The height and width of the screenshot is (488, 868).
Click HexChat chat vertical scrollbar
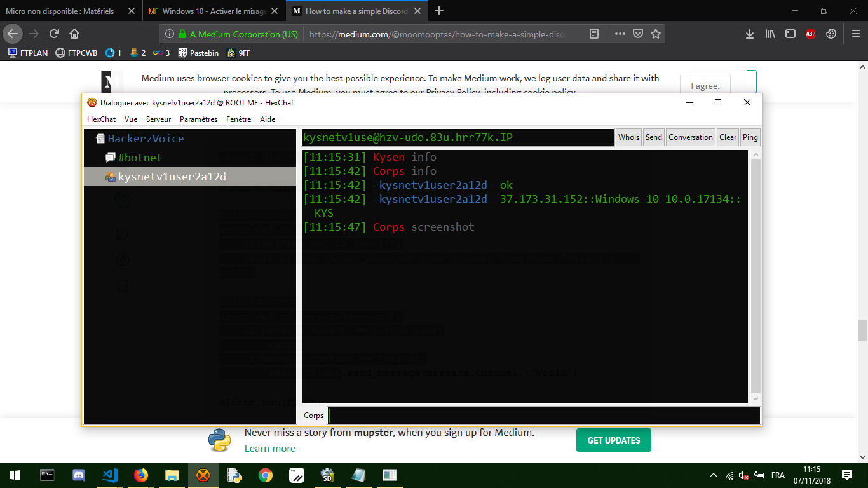(755, 276)
